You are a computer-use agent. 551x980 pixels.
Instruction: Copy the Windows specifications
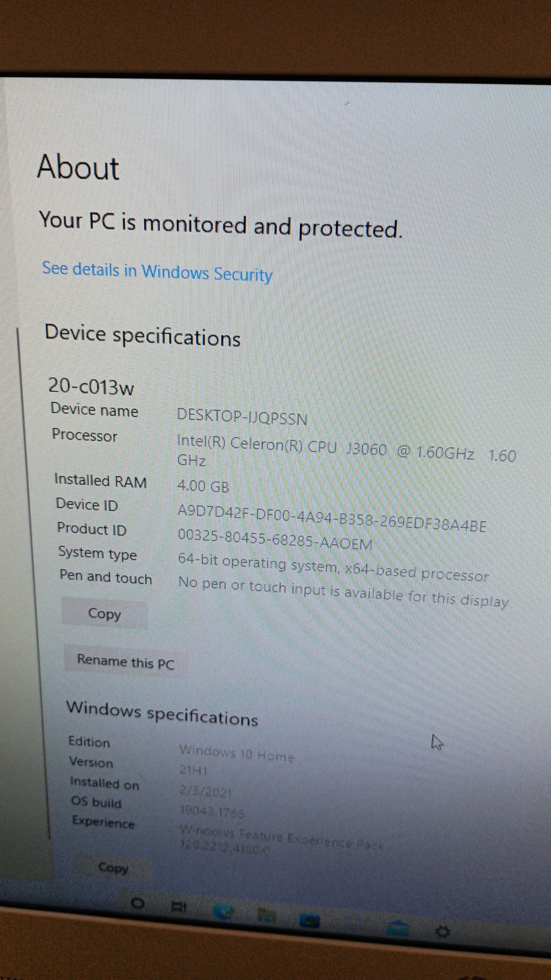(113, 867)
